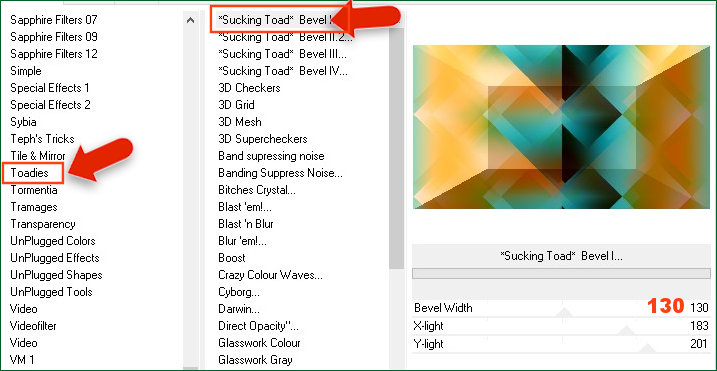The height and width of the screenshot is (371, 717).
Task: Select the Videofilter category
Action: (33, 326)
